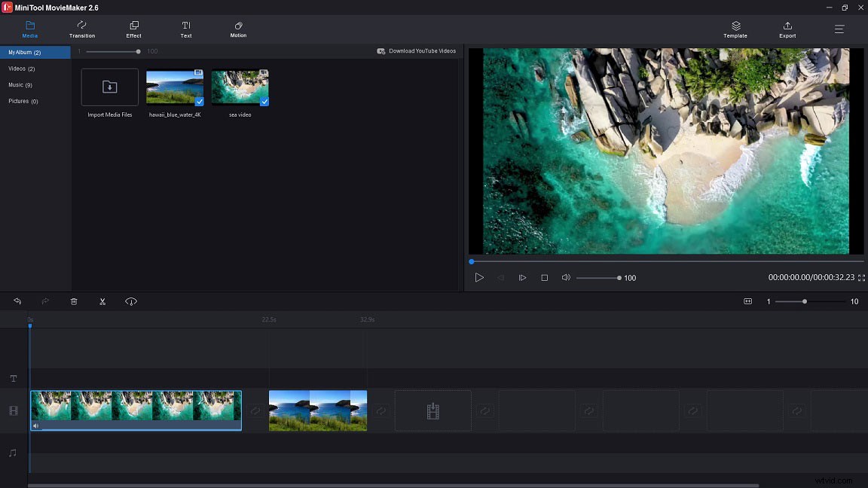Switch to the Media tab
The height and width of the screenshot is (488, 868).
coord(30,30)
